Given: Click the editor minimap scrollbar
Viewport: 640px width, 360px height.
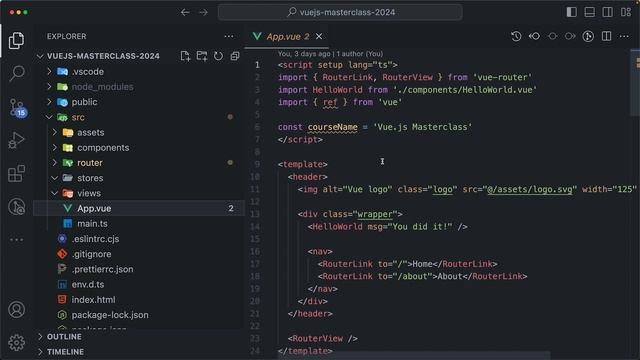Looking at the screenshot, I should tap(635, 82).
